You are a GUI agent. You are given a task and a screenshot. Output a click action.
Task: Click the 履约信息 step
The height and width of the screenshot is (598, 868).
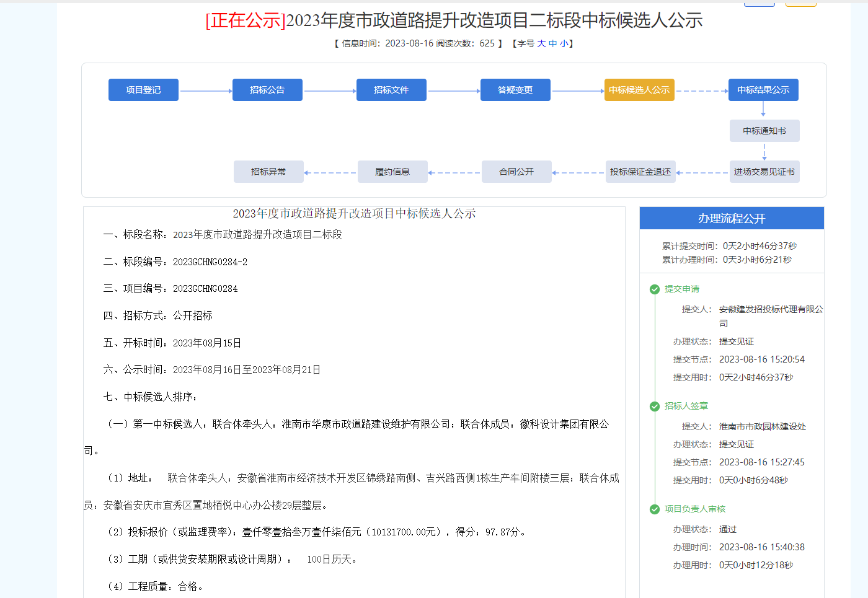(392, 172)
